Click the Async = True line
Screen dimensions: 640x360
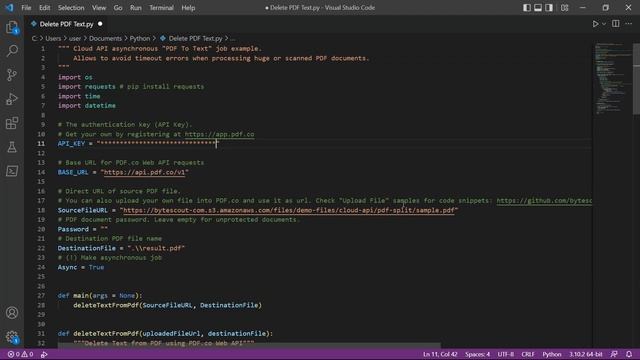[x=81, y=267]
